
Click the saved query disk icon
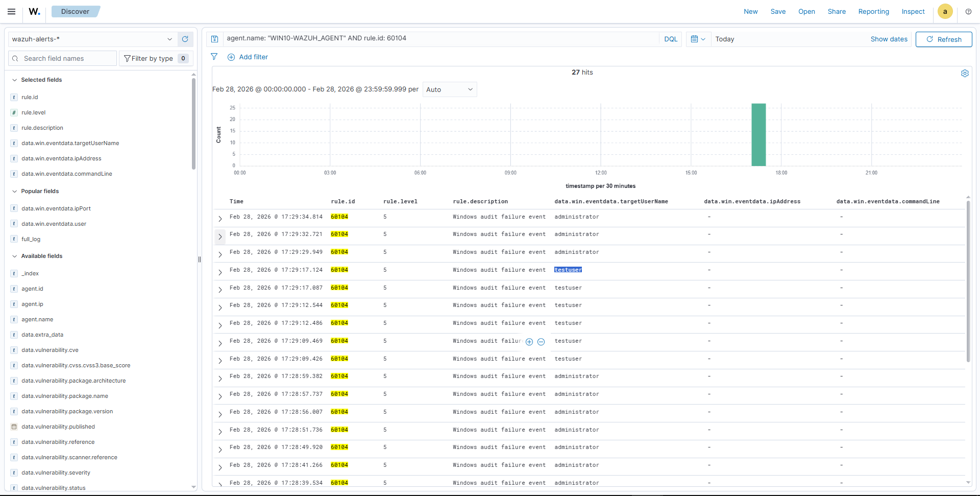click(x=215, y=39)
